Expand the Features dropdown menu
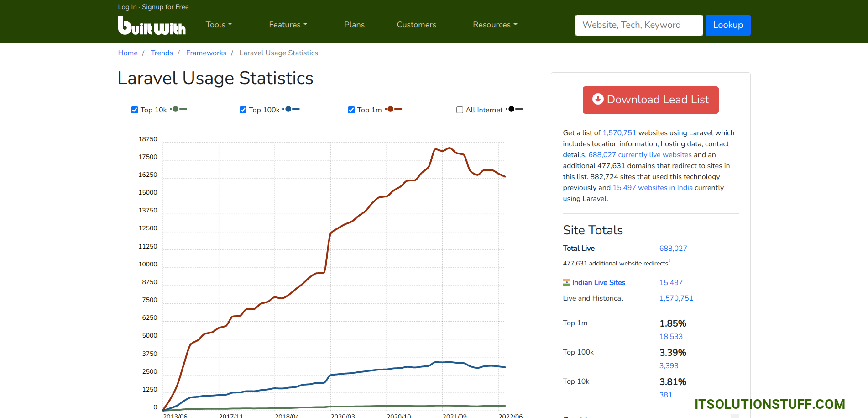The image size is (868, 418). tap(288, 25)
